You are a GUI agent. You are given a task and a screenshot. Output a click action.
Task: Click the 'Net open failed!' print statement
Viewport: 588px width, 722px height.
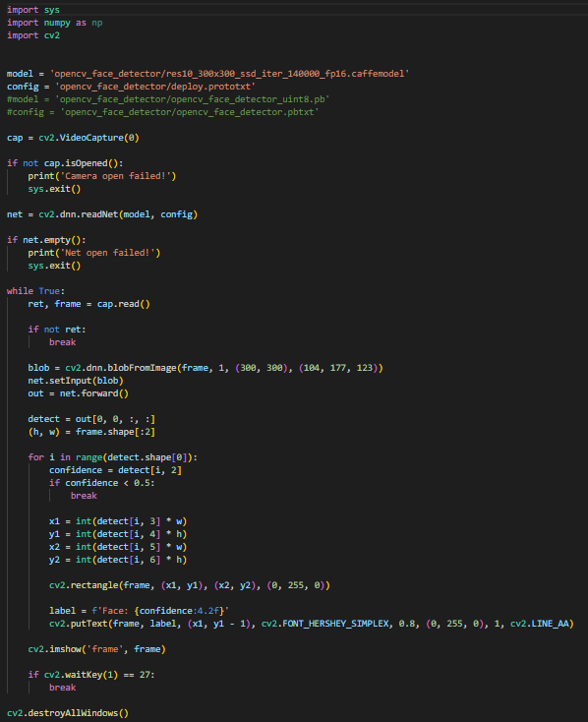coord(94,253)
